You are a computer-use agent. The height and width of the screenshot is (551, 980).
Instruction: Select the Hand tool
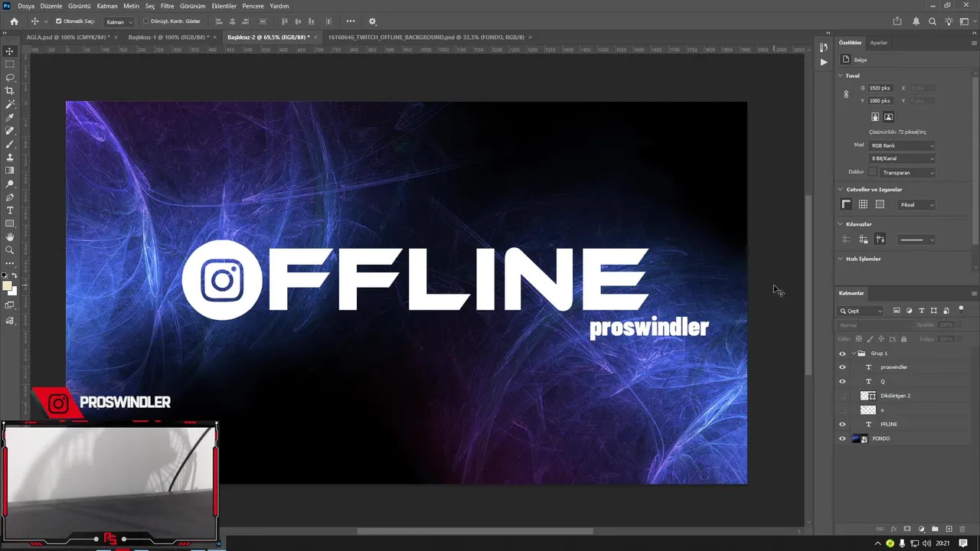10,237
